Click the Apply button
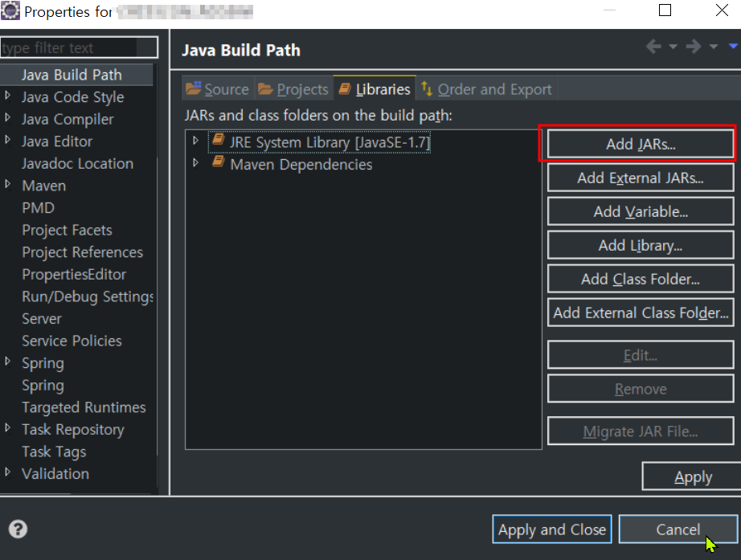The width and height of the screenshot is (741, 560). point(692,476)
